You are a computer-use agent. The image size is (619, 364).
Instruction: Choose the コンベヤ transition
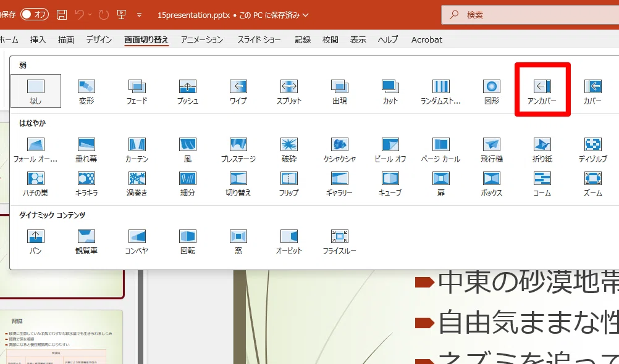137,242
